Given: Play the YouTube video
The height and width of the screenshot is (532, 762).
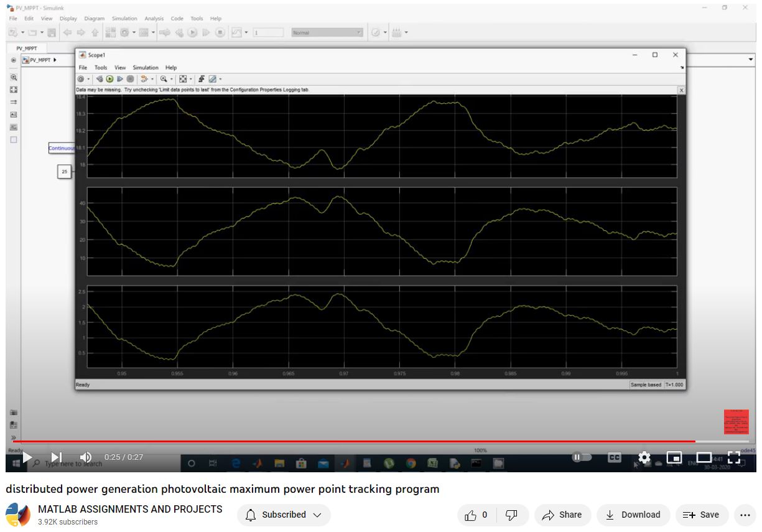Looking at the screenshot, I should [27, 457].
